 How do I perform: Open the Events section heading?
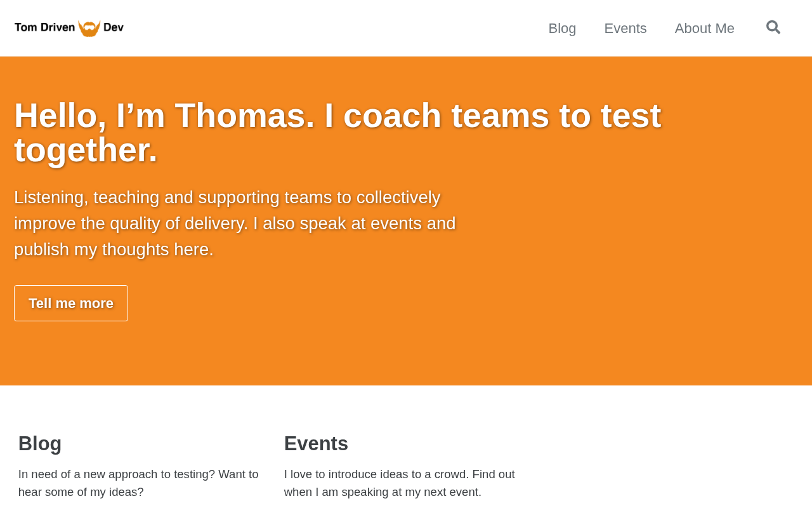[316, 443]
